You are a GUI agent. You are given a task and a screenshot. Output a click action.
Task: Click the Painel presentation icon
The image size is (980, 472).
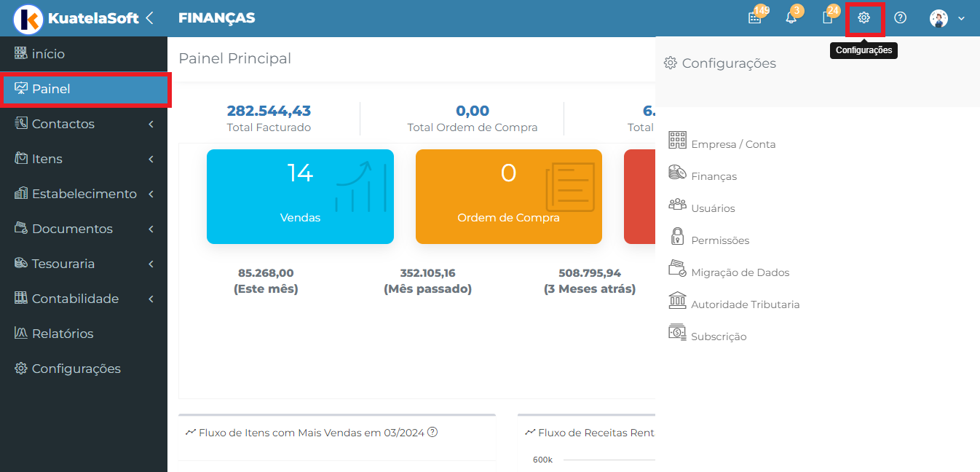[x=21, y=88]
